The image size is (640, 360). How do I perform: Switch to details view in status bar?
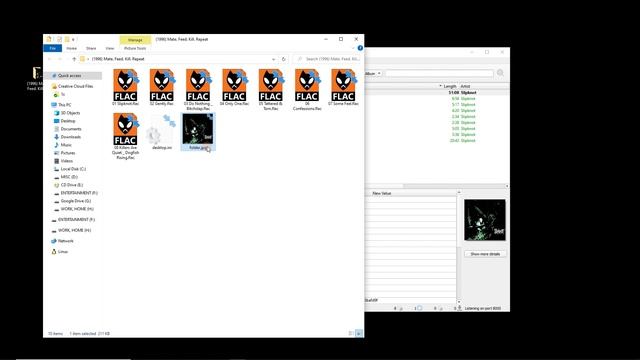(x=351, y=333)
